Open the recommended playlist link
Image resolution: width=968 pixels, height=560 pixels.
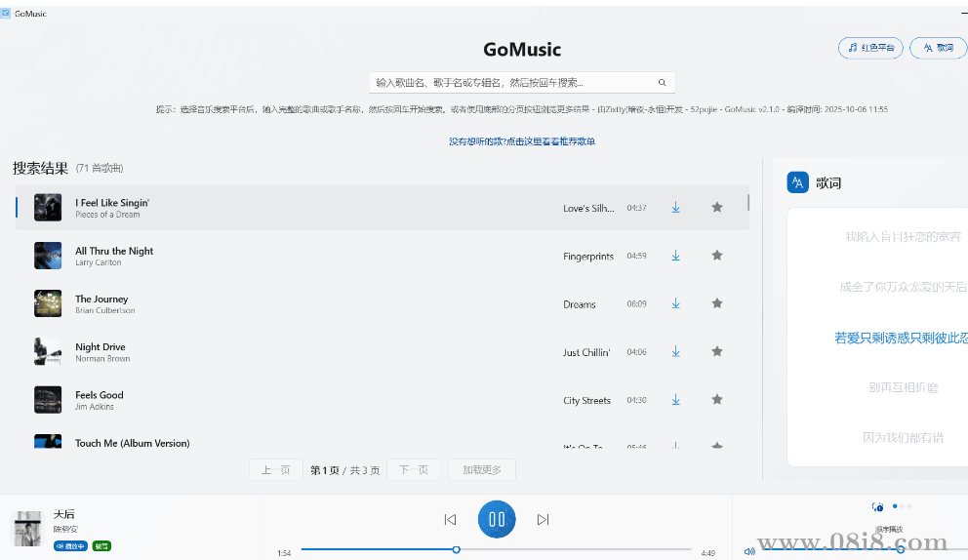point(522,141)
